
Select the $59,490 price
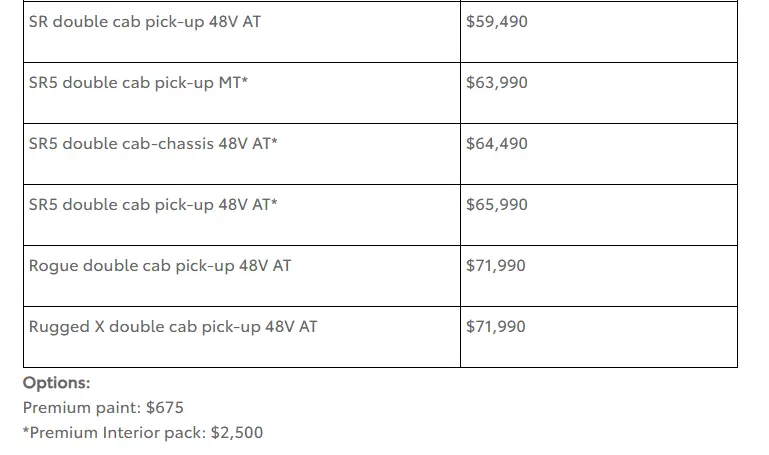[x=497, y=21]
